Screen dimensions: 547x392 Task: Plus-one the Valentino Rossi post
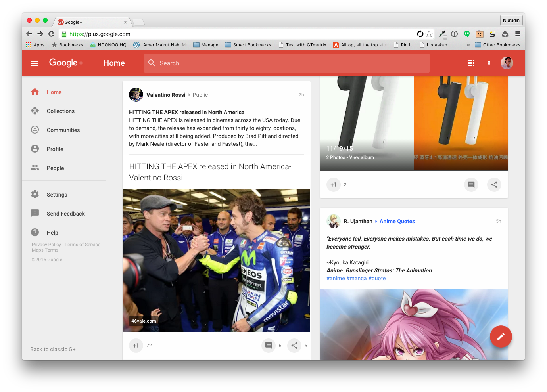136,346
